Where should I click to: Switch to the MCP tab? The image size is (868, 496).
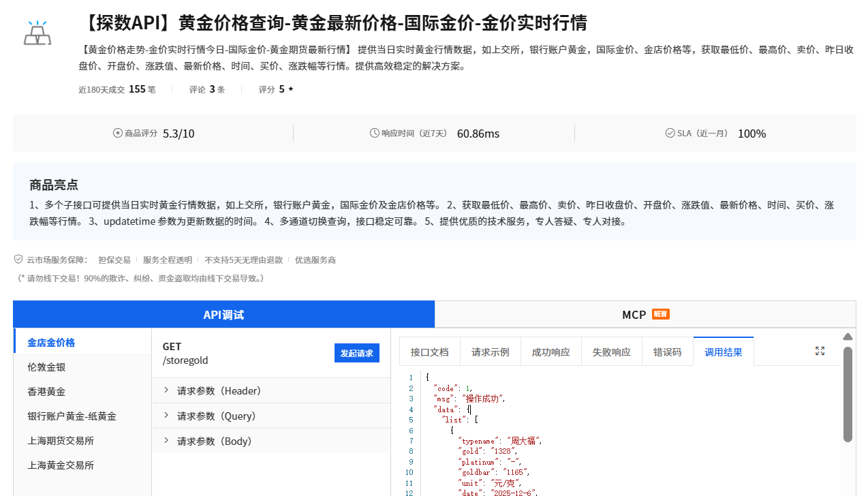point(636,314)
